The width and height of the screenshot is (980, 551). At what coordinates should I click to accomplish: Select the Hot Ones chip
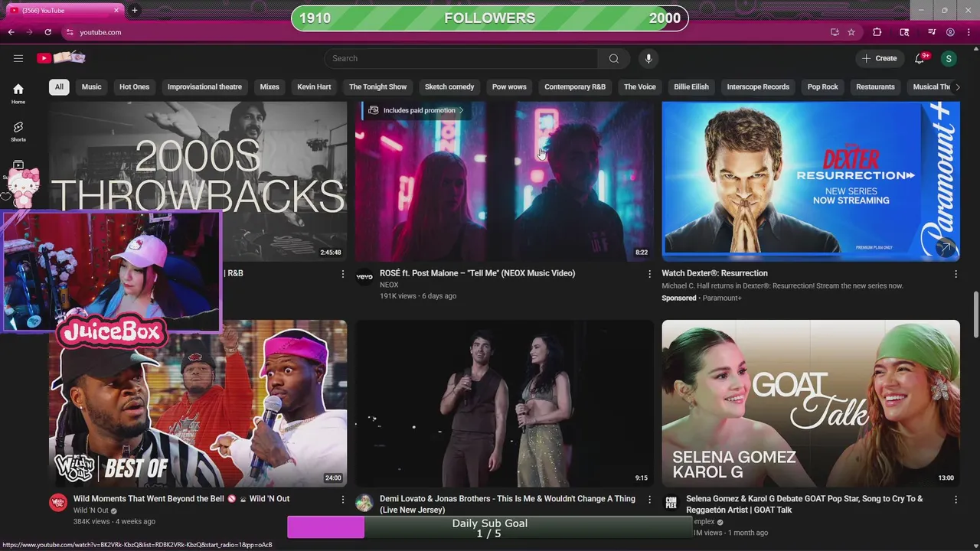[x=135, y=86]
